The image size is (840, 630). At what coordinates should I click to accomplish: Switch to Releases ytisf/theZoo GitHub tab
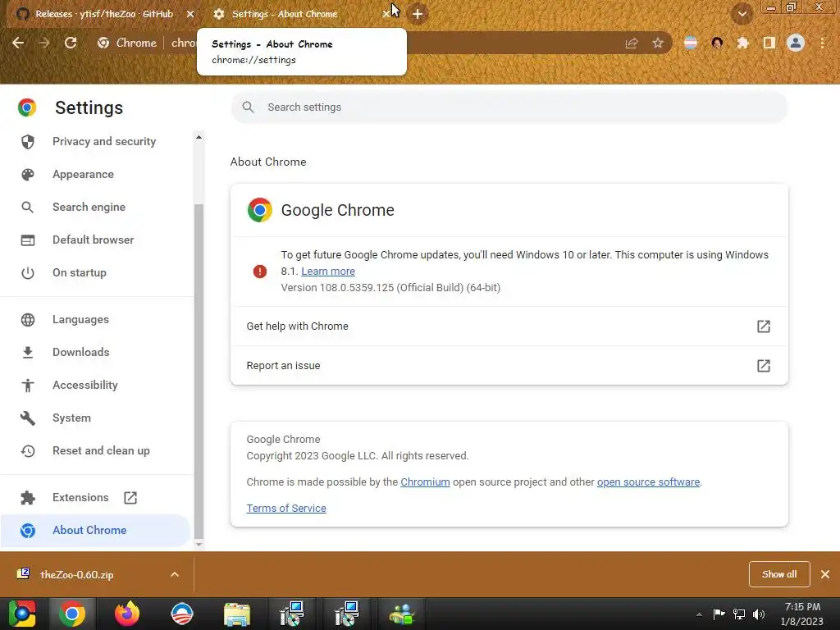pyautogui.click(x=104, y=14)
